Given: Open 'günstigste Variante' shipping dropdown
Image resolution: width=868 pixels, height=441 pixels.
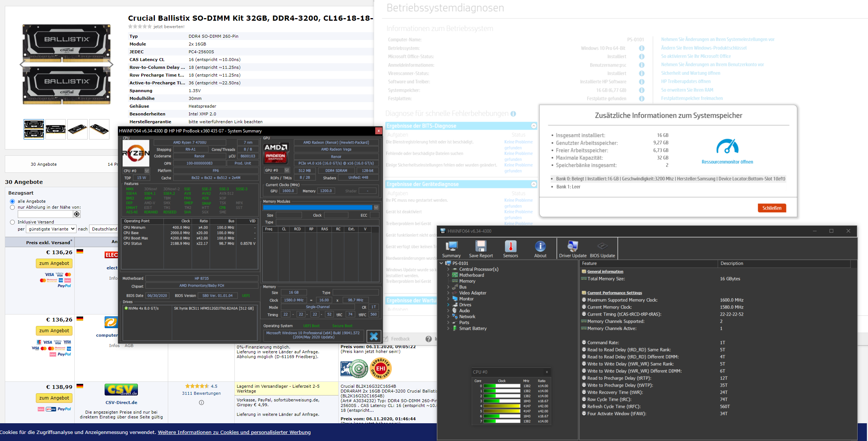Looking at the screenshot, I should 51,229.
